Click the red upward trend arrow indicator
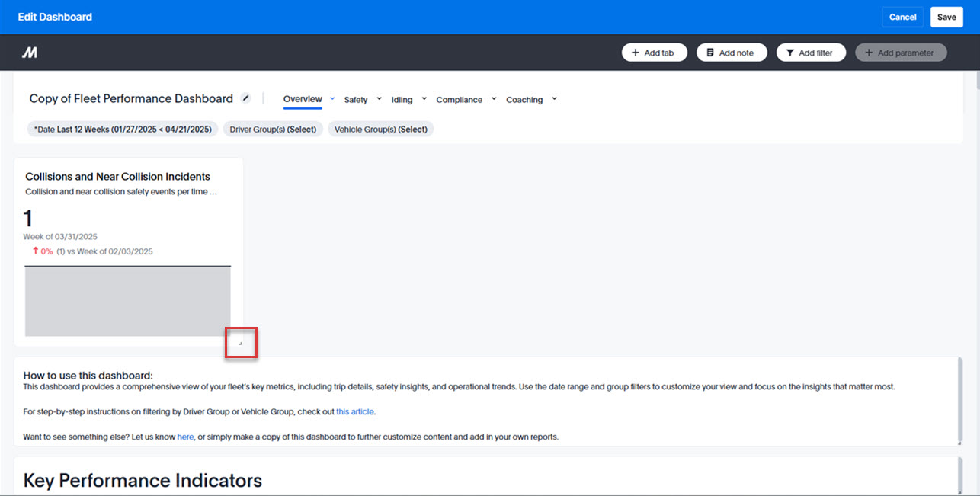The height and width of the screenshot is (496, 980). point(34,250)
